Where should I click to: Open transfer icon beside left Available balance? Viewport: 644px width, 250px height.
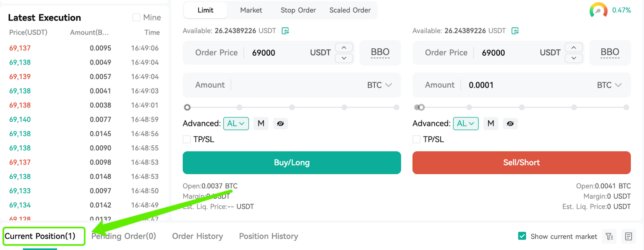(285, 31)
